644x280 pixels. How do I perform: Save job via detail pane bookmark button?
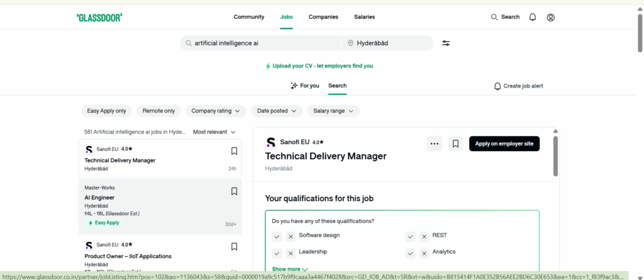point(455,144)
